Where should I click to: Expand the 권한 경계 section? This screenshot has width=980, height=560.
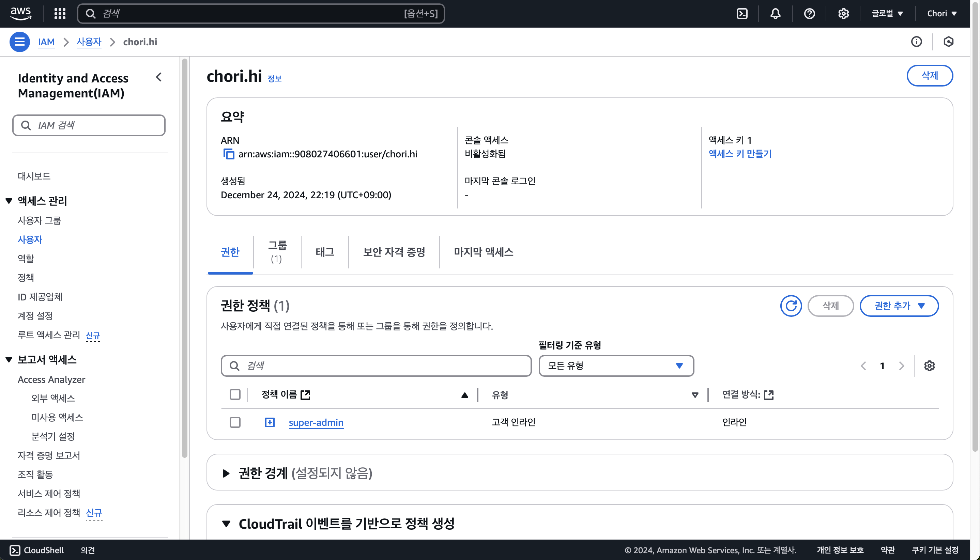226,473
